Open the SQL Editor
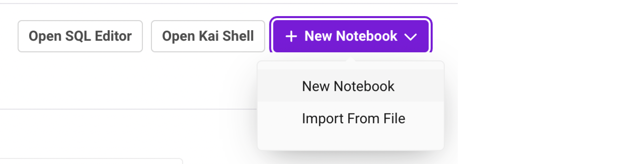The width and height of the screenshot is (644, 164). (80, 36)
